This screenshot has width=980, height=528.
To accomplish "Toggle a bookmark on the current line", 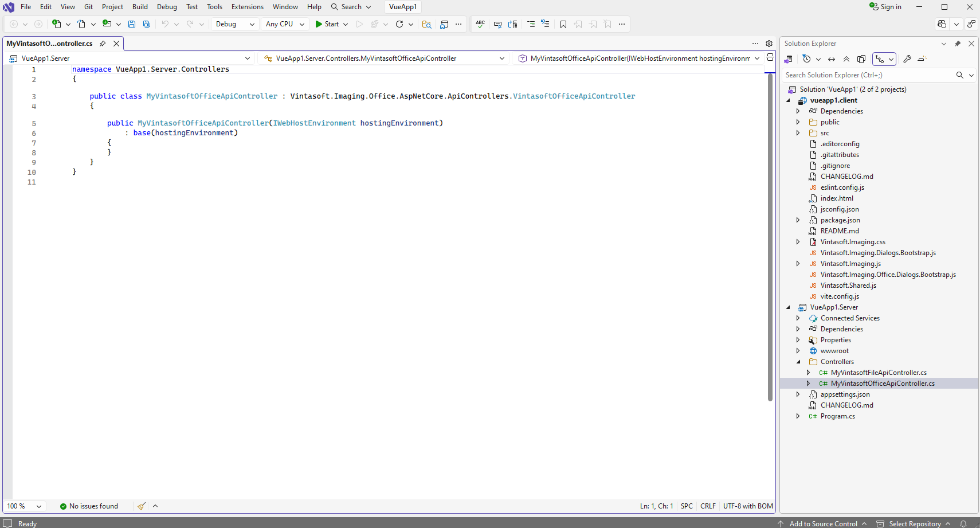I will (563, 24).
